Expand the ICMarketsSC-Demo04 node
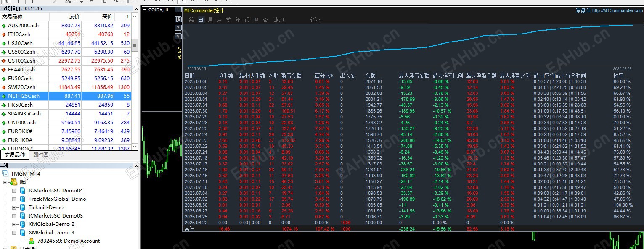The height and width of the screenshot is (249, 644). (14, 191)
